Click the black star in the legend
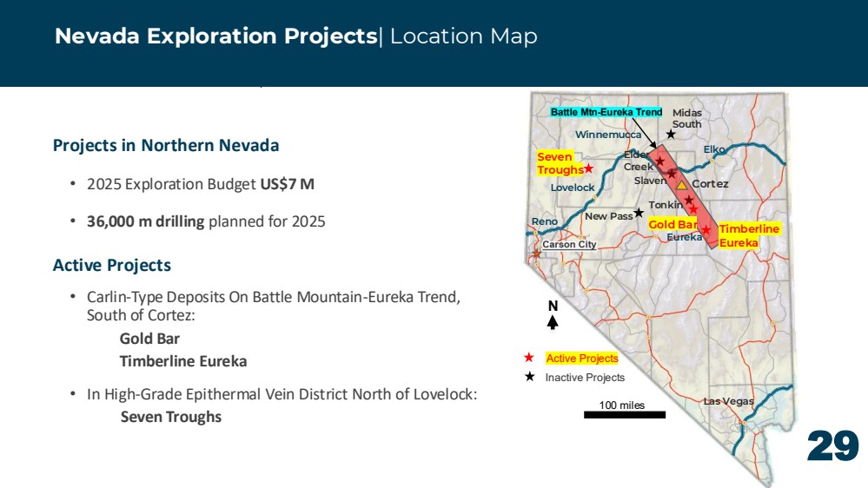The width and height of the screenshot is (868, 488). (530, 377)
